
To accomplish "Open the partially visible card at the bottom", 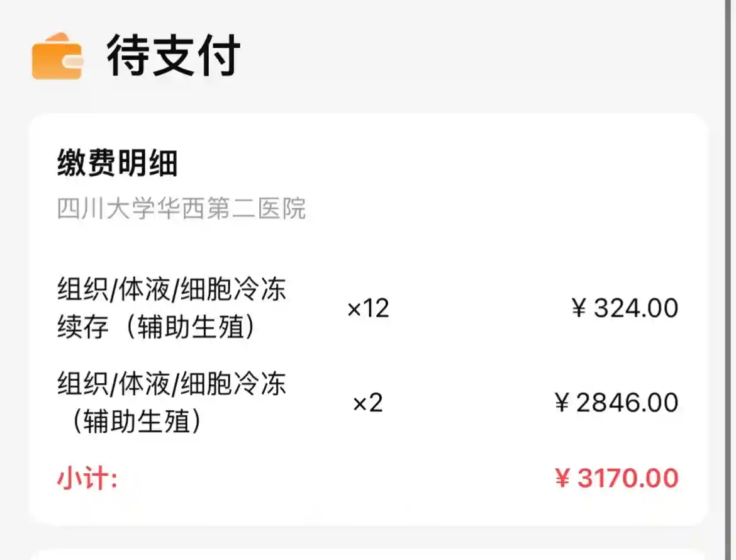I will click(x=368, y=554).
